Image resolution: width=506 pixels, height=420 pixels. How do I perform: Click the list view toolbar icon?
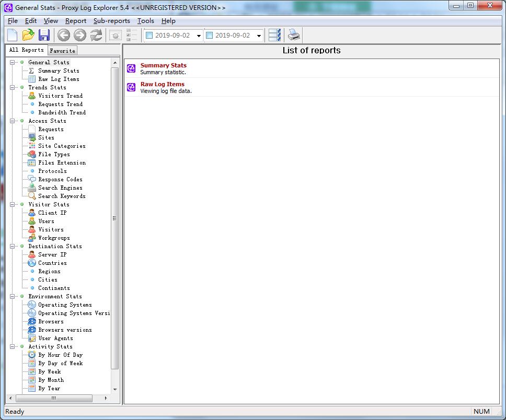(x=131, y=35)
